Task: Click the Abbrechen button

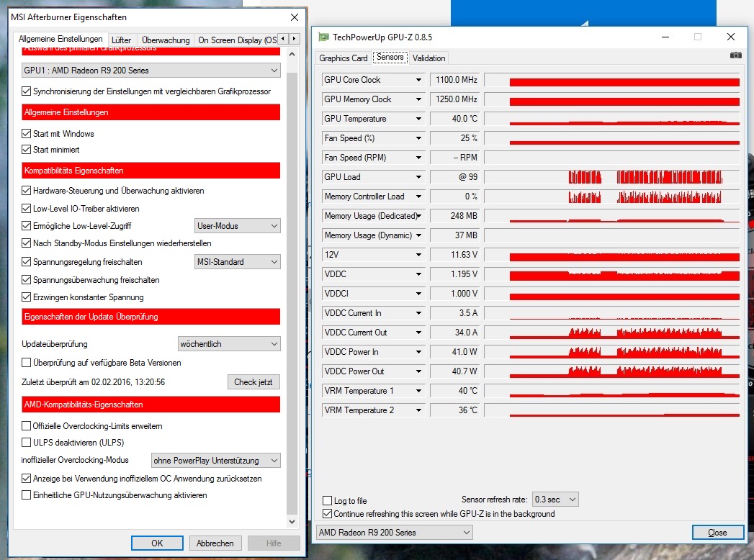Action: 215,543
